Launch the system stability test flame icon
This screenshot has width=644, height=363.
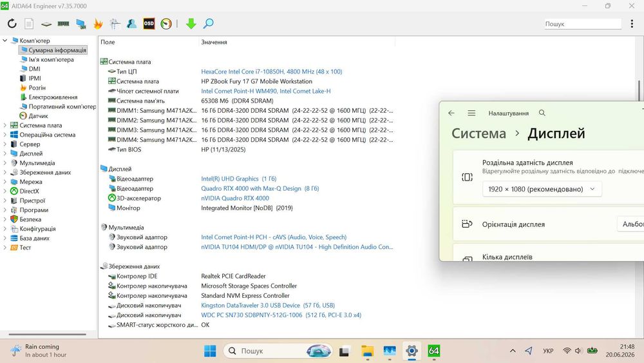pyautogui.click(x=98, y=23)
